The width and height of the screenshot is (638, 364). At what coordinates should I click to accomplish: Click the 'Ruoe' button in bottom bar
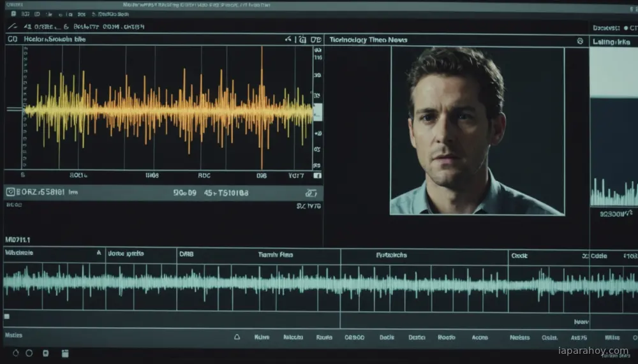click(324, 338)
